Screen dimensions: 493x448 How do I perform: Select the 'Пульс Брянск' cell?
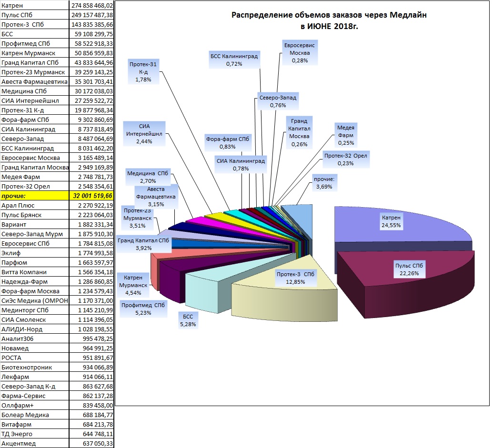click(x=35, y=215)
